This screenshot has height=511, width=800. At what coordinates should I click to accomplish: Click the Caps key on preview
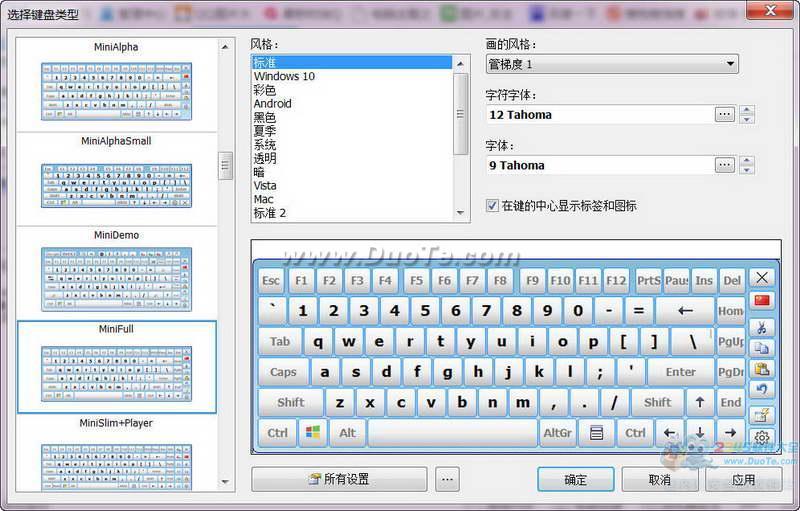pos(283,372)
